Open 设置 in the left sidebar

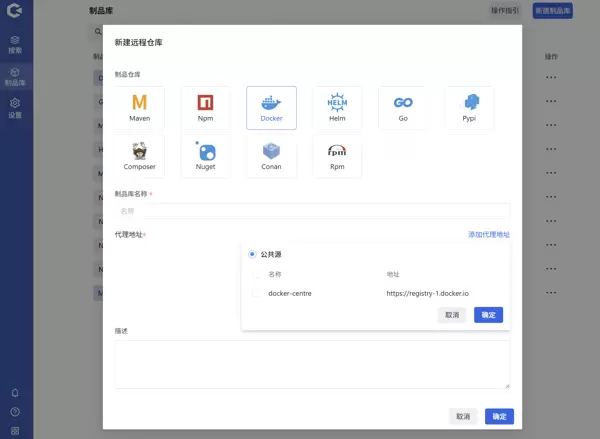(x=15, y=108)
